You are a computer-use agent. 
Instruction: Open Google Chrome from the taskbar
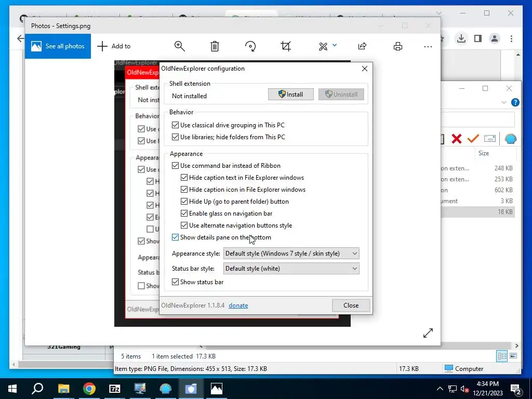coord(89,389)
